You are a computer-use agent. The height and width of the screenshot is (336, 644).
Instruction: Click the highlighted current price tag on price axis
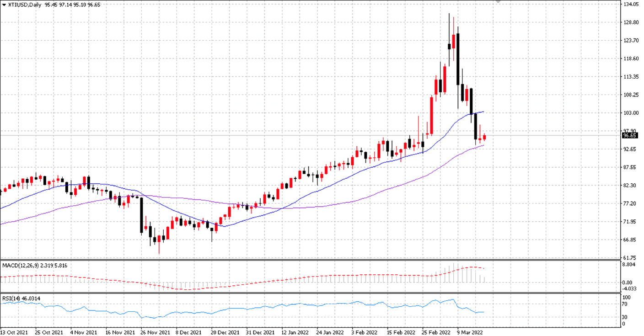pyautogui.click(x=630, y=135)
